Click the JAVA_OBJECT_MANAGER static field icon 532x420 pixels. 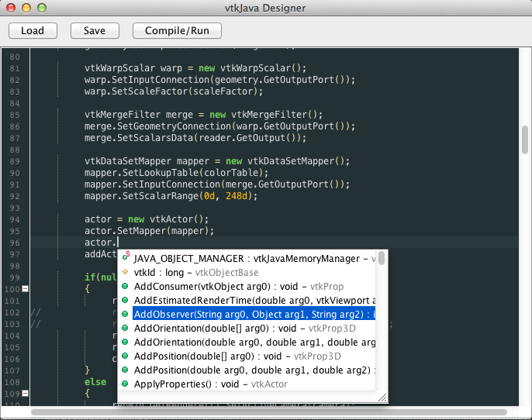coord(126,259)
